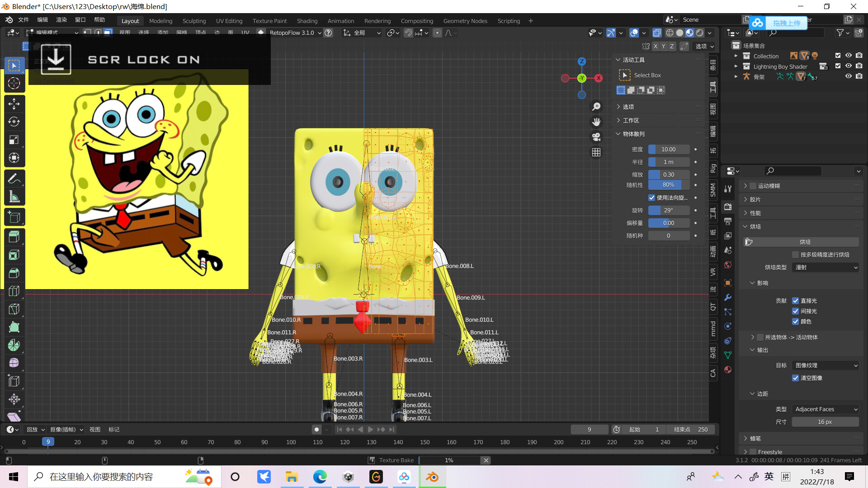Select the Spin tool
Viewport: 868px width, 488px height.
pos(14,345)
